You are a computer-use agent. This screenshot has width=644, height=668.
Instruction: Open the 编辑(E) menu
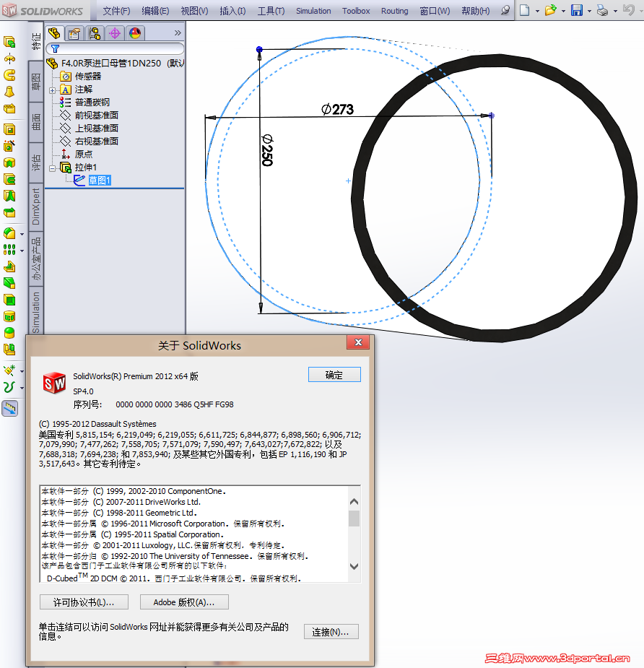(155, 11)
